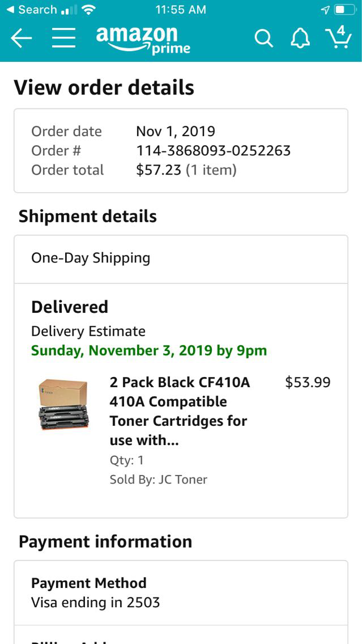Tap the 11:55 AM status bar clock

click(x=181, y=10)
